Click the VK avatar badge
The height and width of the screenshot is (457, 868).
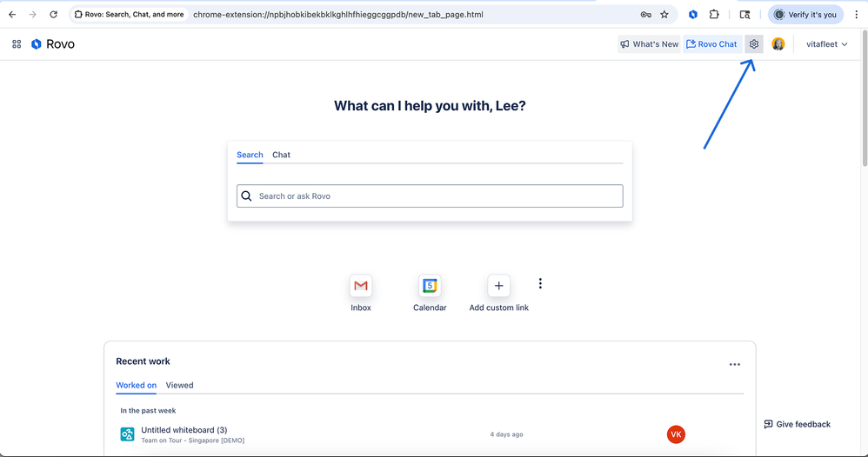pyautogui.click(x=676, y=434)
